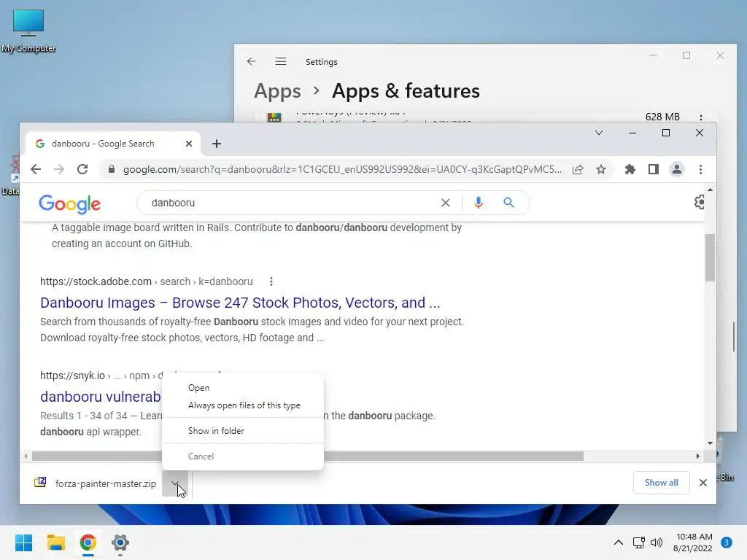747x560 pixels.
Task: Click Apps breadcrumb in Settings
Action: coord(277,91)
